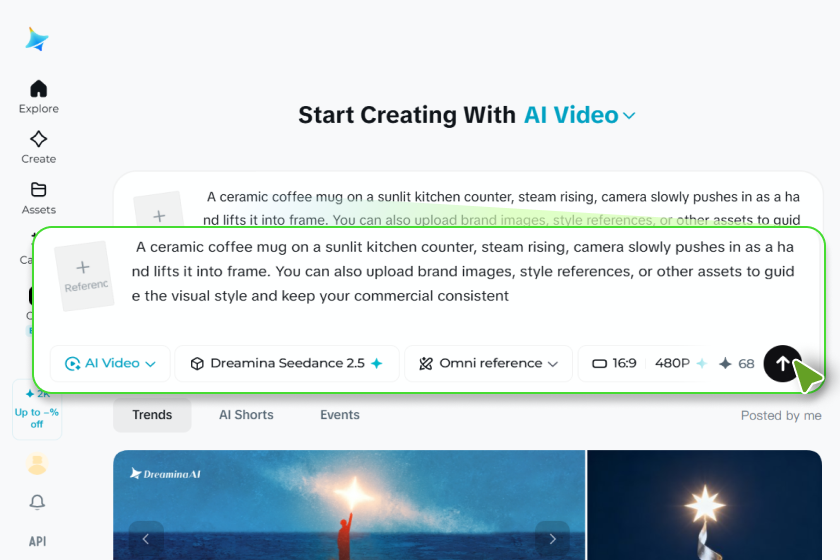Open the API link in the sidebar
The height and width of the screenshot is (560, 840).
38,541
